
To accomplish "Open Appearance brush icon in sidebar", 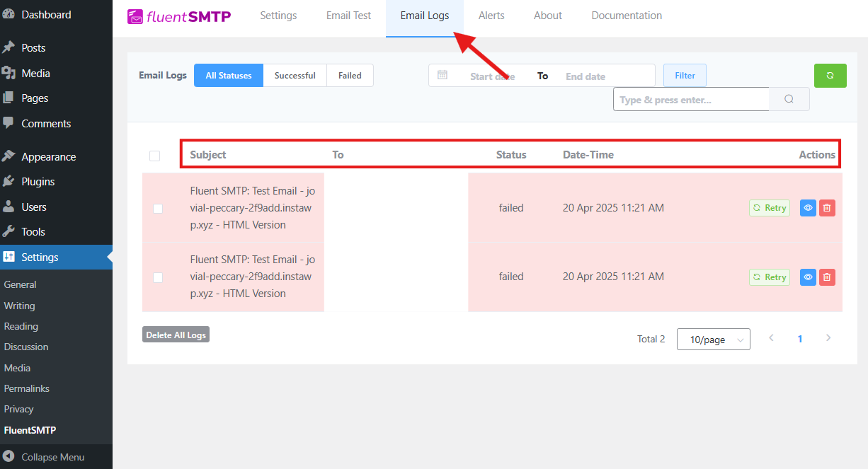I will click(x=8, y=156).
